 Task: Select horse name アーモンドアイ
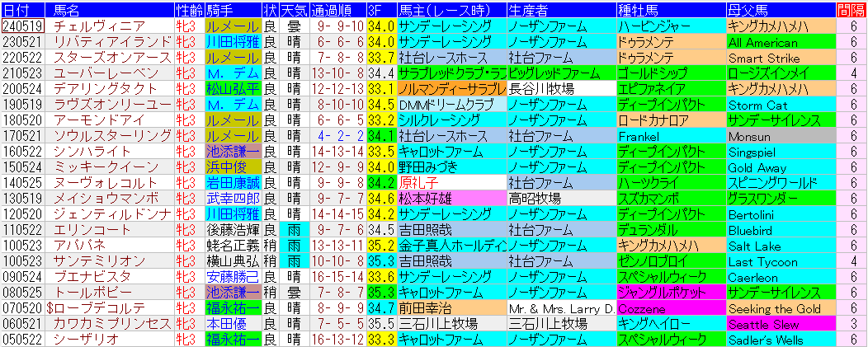pos(98,120)
